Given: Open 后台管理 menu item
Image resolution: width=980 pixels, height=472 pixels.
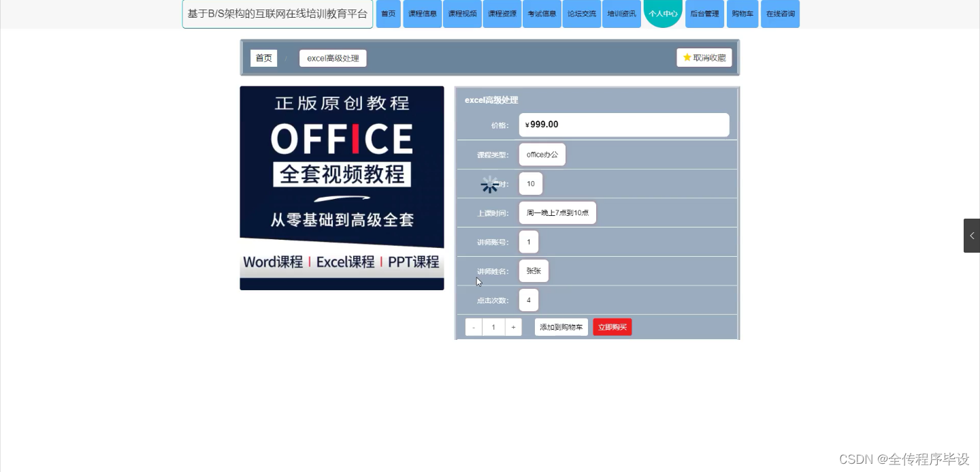Looking at the screenshot, I should pyautogui.click(x=704, y=14).
